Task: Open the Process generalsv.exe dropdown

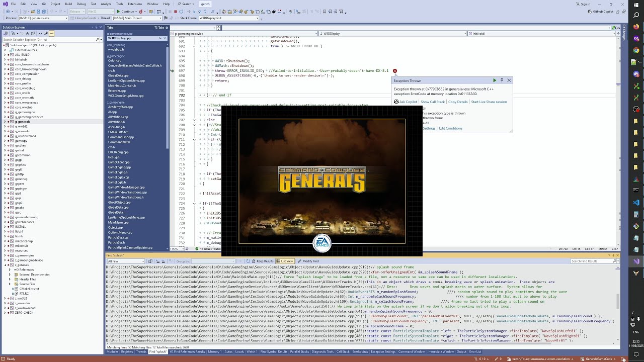Action: pos(66,18)
